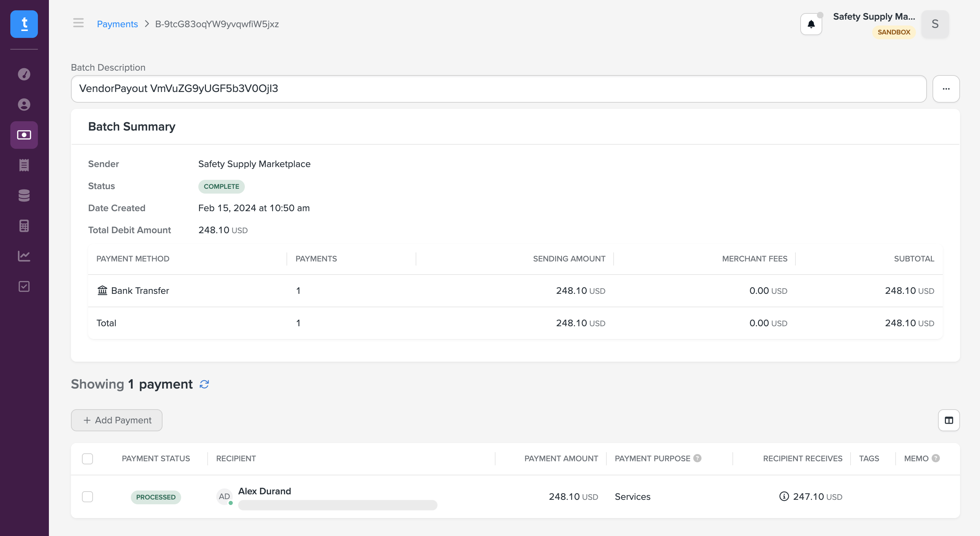Open the reports chart icon in sidebar
Screen dimensions: 980x536
(24, 256)
